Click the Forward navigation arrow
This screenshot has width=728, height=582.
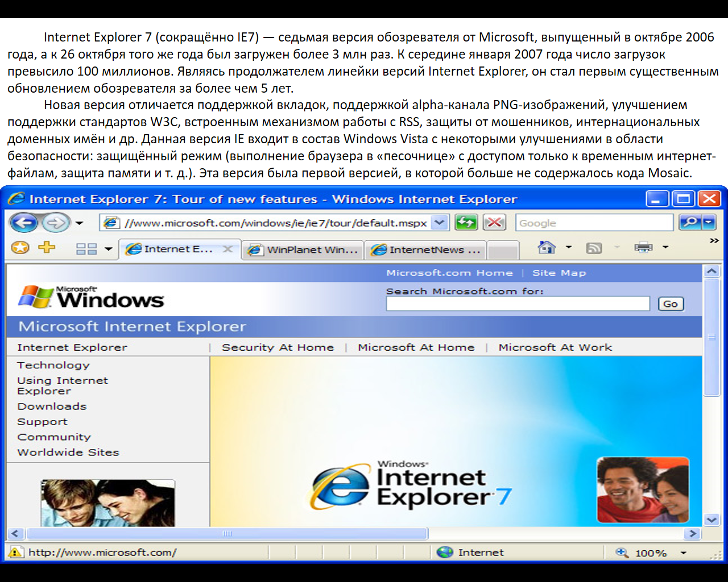(x=54, y=222)
